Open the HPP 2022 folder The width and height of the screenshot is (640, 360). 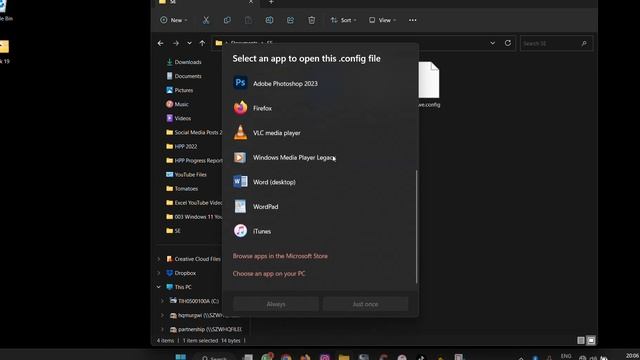pyautogui.click(x=182, y=147)
